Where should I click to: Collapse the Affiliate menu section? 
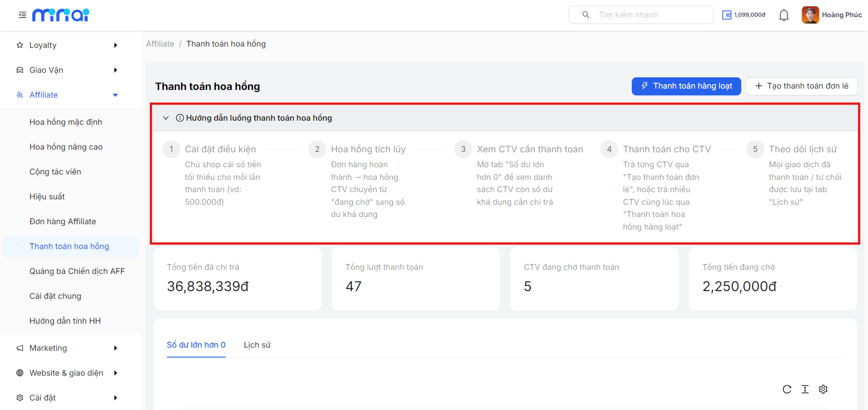(67, 95)
